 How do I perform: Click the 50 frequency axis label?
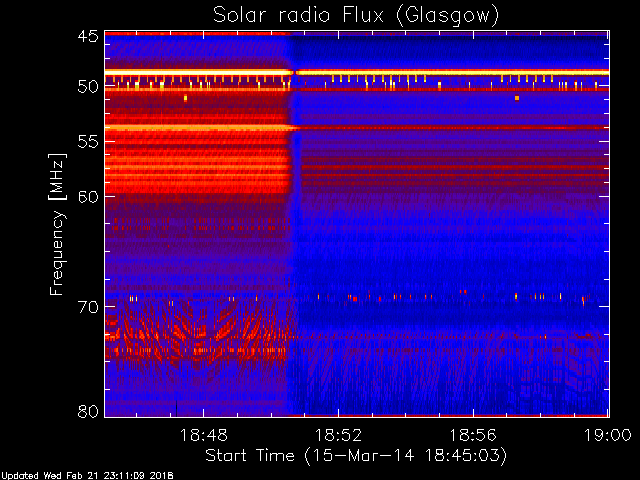click(x=88, y=87)
